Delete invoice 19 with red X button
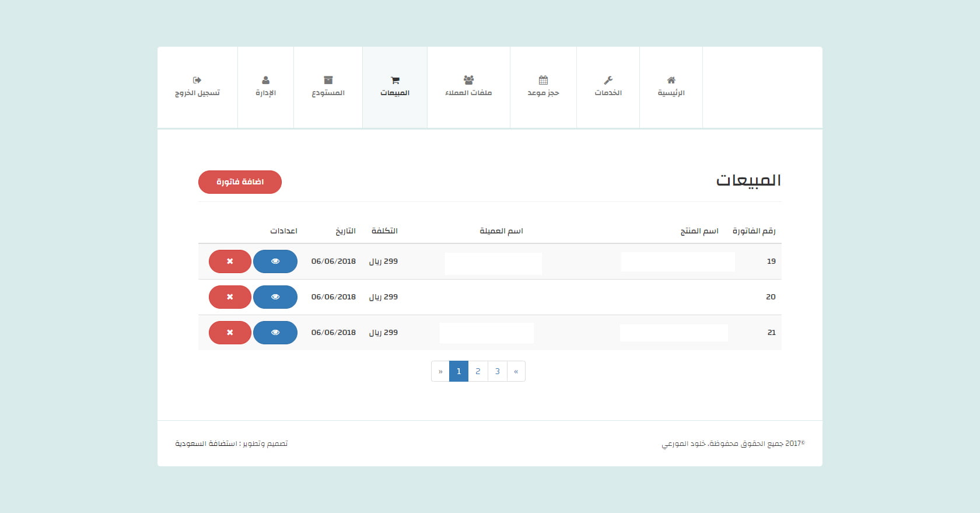 coord(230,261)
